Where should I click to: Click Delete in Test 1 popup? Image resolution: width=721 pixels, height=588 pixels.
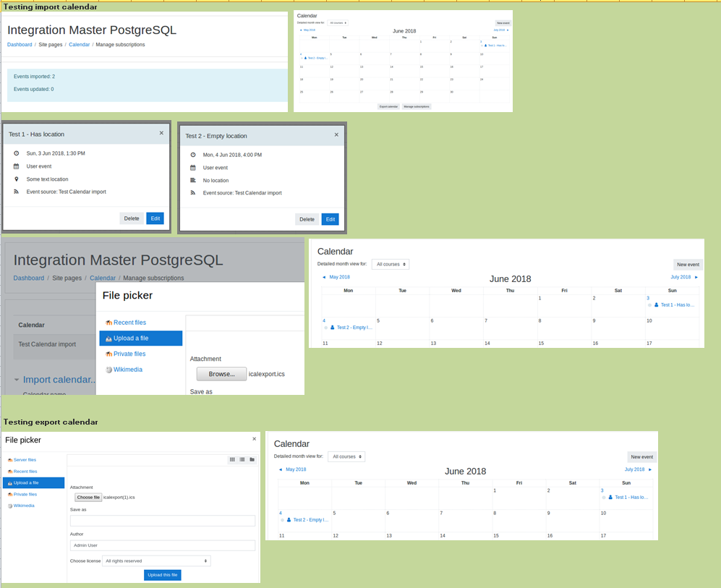[x=132, y=218]
